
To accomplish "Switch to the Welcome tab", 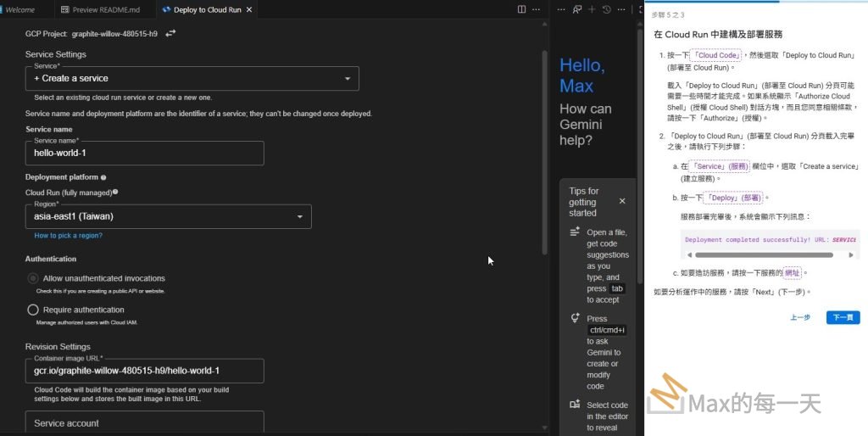I will pos(20,9).
